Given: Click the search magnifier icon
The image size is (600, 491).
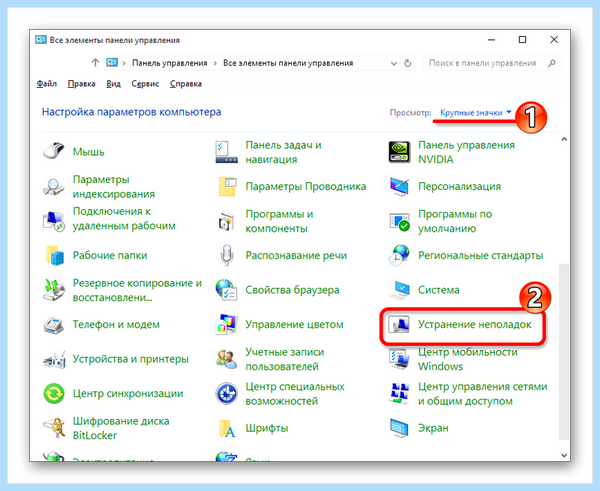Looking at the screenshot, I should [x=552, y=63].
